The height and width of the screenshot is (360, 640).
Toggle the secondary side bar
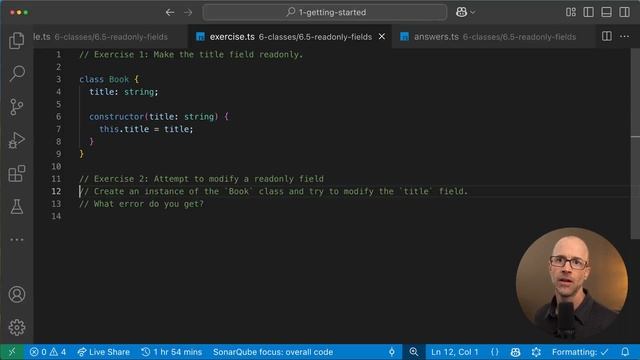[x=624, y=12]
